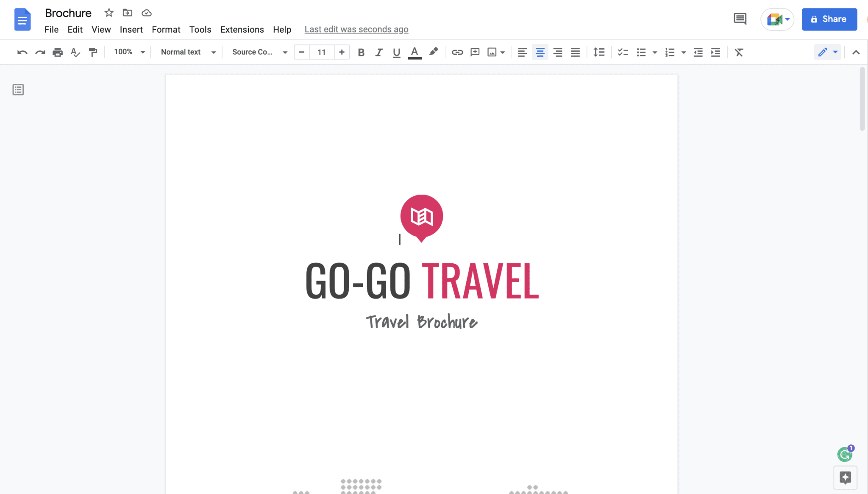Open the Format menu

click(166, 29)
